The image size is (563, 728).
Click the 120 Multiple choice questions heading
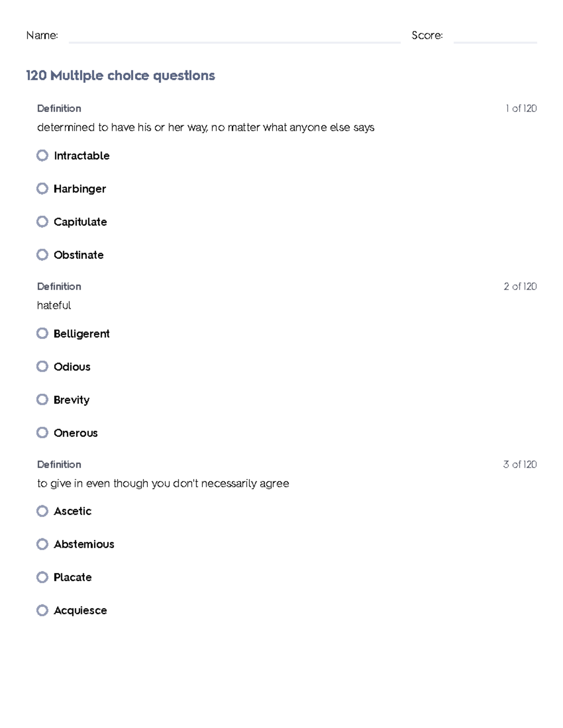121,75
